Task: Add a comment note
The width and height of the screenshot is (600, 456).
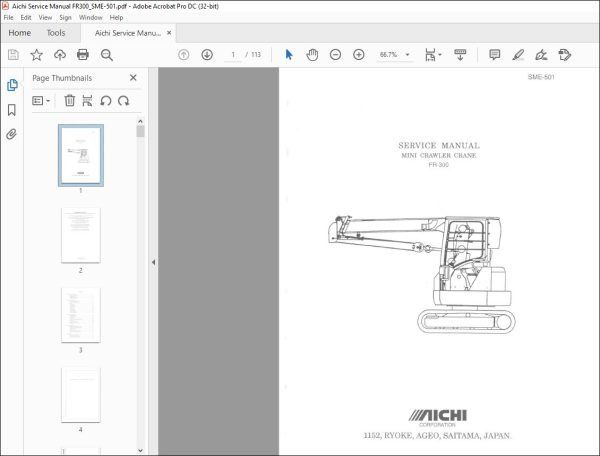Action: (x=494, y=55)
